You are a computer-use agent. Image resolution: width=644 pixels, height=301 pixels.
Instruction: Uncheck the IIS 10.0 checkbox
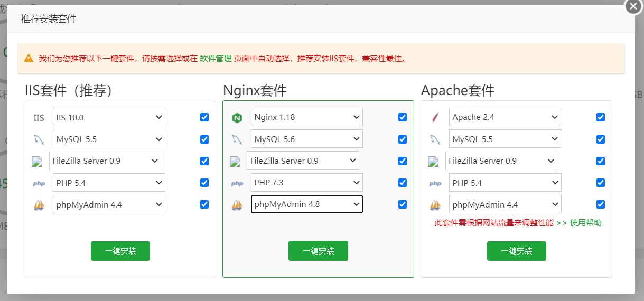point(204,117)
